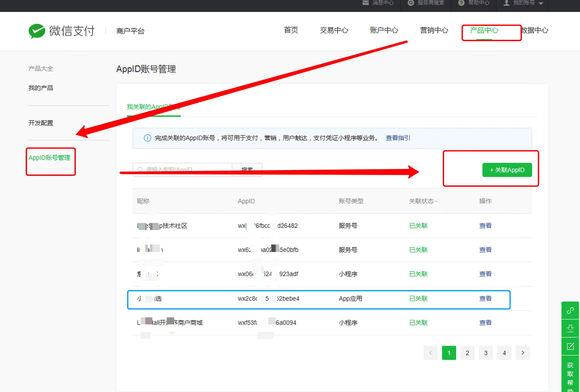The image size is (580, 392).
Task: Click 查看 for the 多商户商城 row
Action: tap(485, 323)
